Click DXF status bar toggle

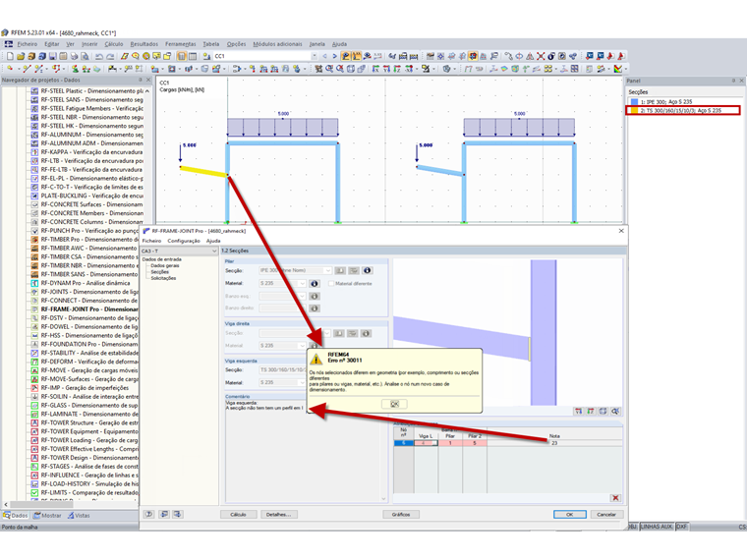click(682, 527)
